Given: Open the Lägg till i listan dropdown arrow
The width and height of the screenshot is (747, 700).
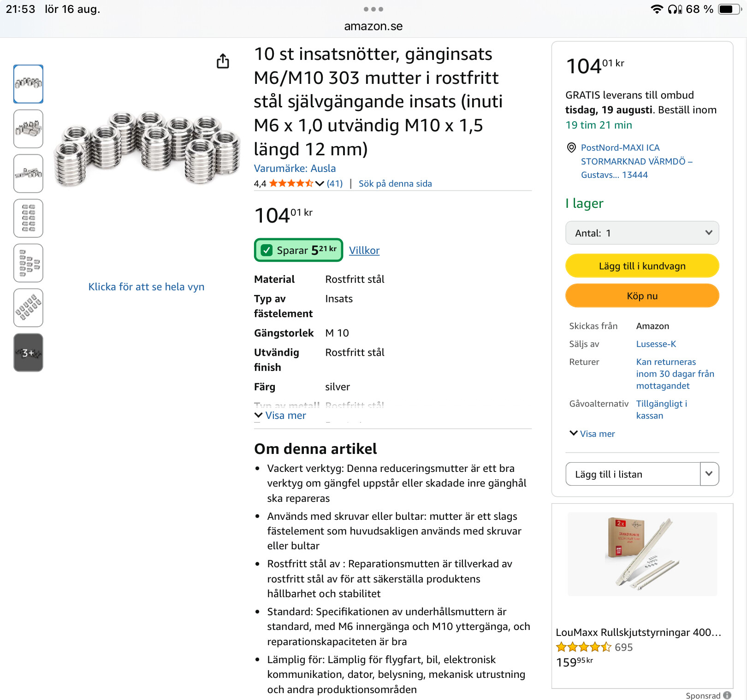Looking at the screenshot, I should pos(709,474).
